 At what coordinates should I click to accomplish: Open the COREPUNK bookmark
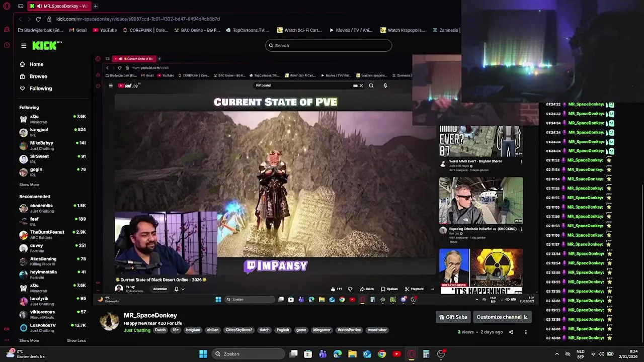point(144,30)
